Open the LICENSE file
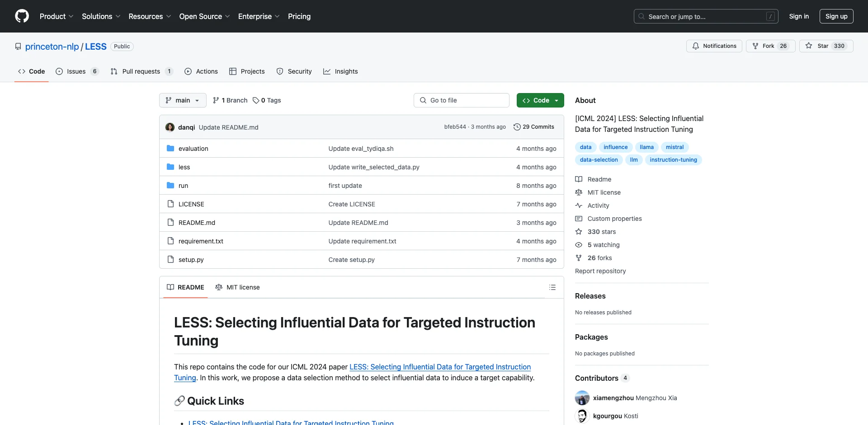The width and height of the screenshot is (868, 425). click(x=191, y=204)
